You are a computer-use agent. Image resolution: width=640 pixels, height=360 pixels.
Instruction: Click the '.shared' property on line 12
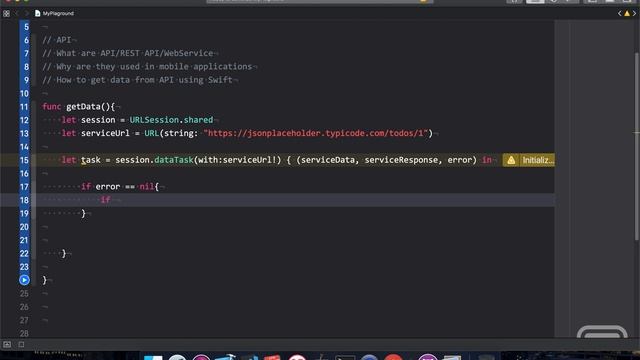click(x=196, y=120)
